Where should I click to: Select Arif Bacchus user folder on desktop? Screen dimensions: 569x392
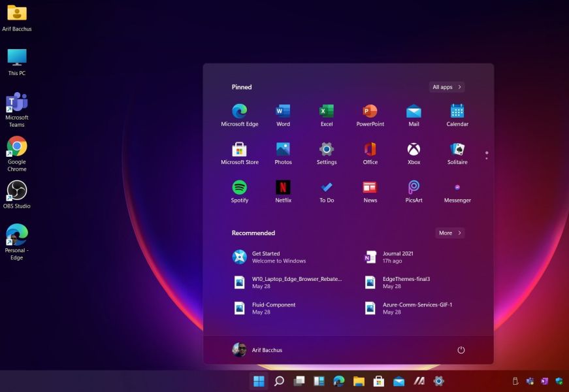pyautogui.click(x=17, y=18)
